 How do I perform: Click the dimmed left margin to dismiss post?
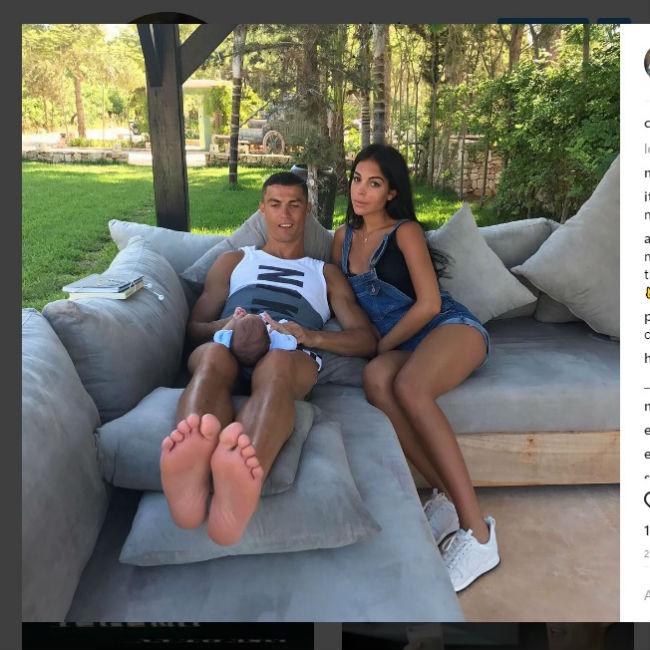(x=11, y=323)
